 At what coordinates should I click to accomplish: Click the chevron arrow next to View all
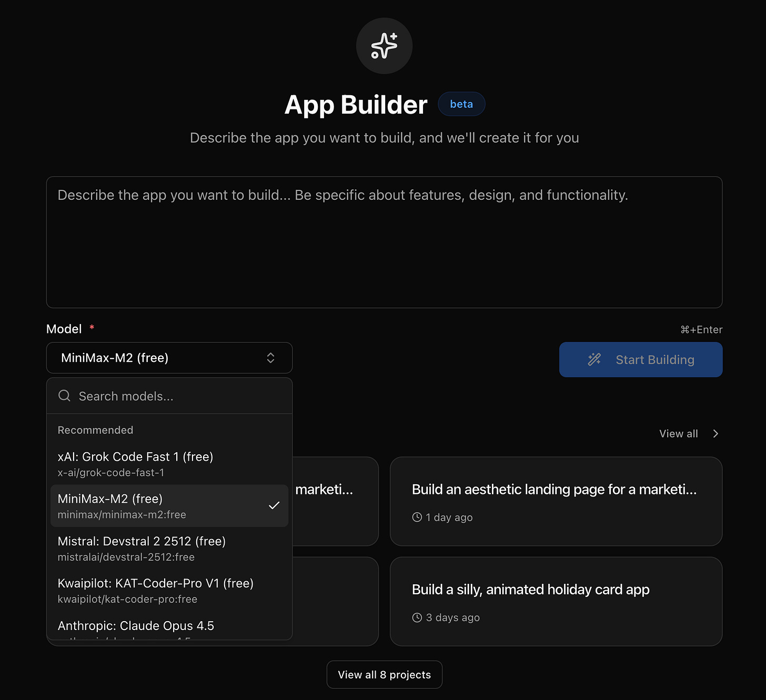pos(715,434)
